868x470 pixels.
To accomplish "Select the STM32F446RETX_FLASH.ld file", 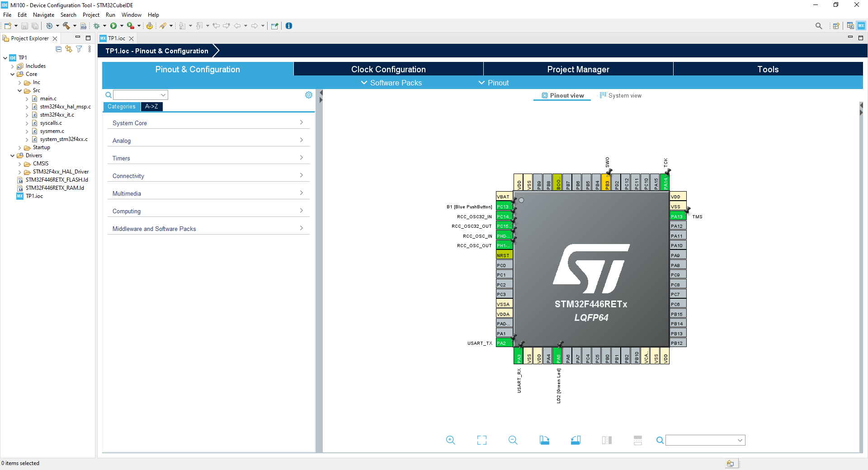I will click(x=57, y=180).
